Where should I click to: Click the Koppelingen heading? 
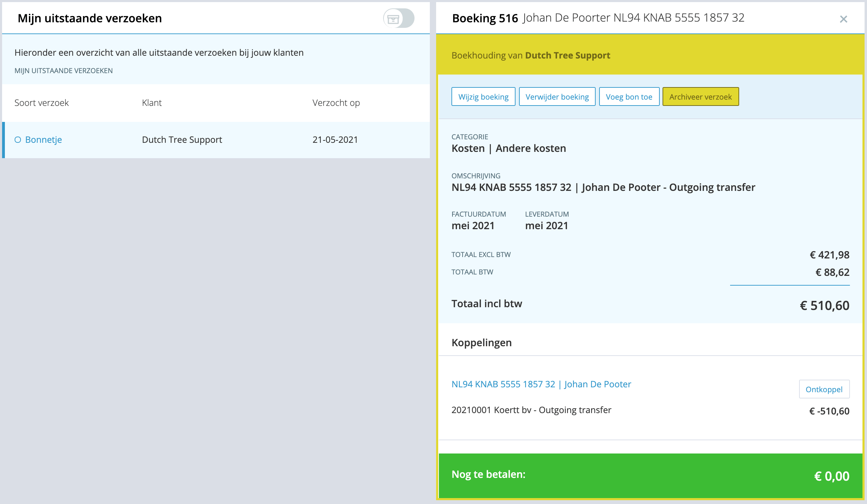[x=481, y=343]
